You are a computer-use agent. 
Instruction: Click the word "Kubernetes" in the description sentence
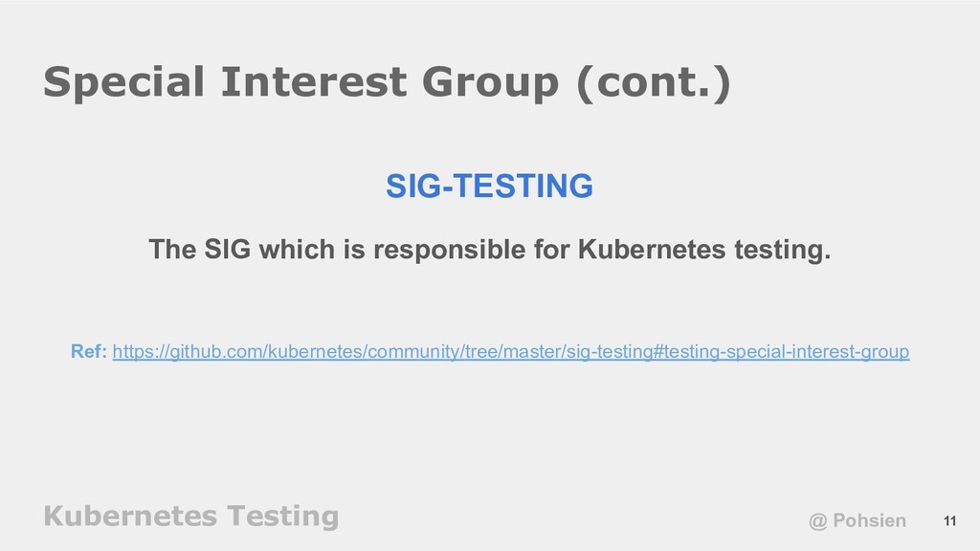pyautogui.click(x=652, y=250)
